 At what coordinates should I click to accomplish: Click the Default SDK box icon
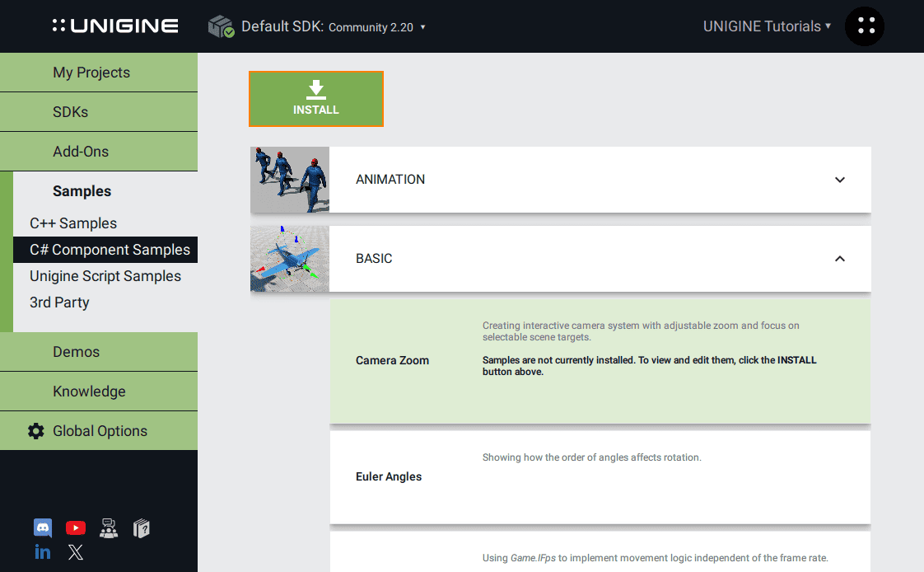coord(221,26)
